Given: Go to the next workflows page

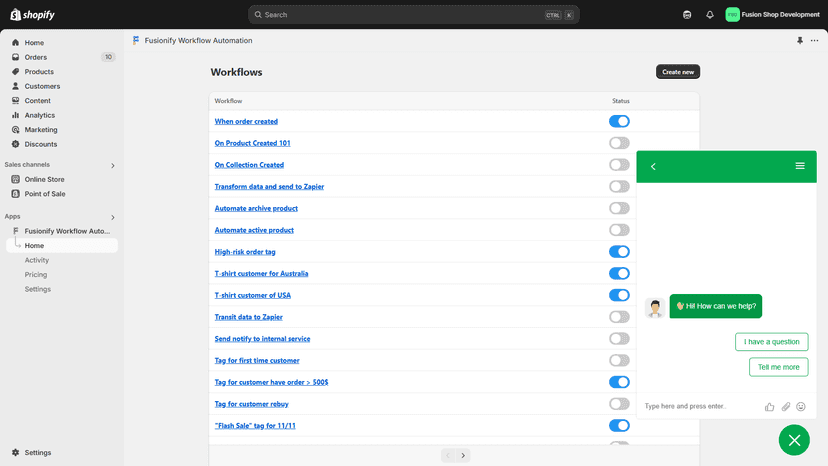Looking at the screenshot, I should coord(463,455).
